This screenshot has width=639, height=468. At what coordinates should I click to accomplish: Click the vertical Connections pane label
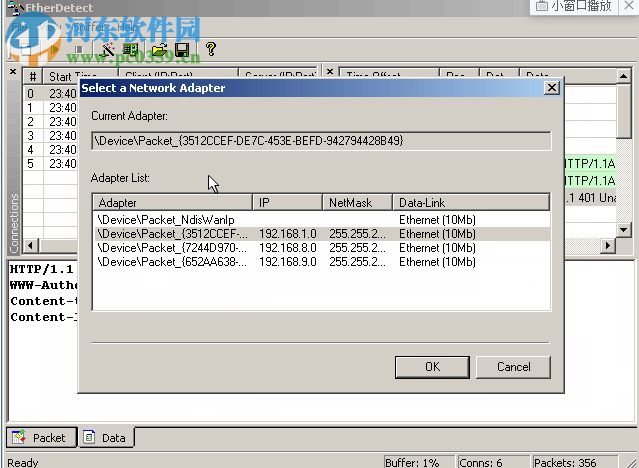coord(14,223)
